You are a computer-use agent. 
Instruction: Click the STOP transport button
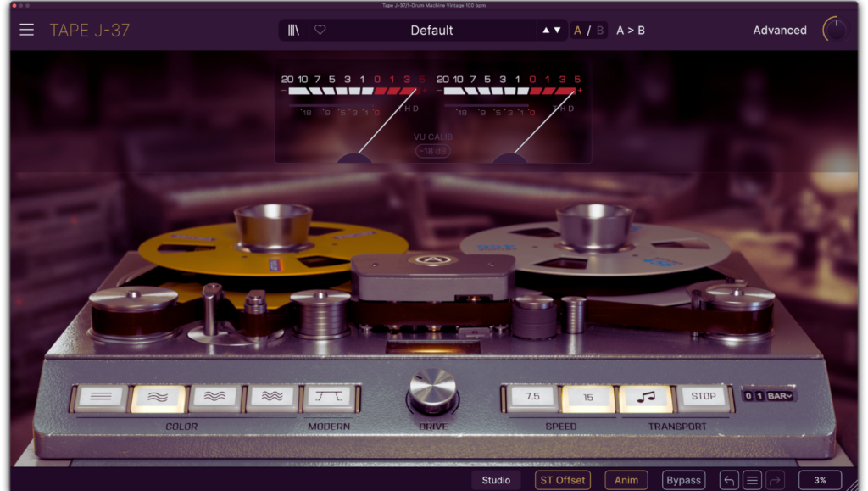pyautogui.click(x=703, y=397)
